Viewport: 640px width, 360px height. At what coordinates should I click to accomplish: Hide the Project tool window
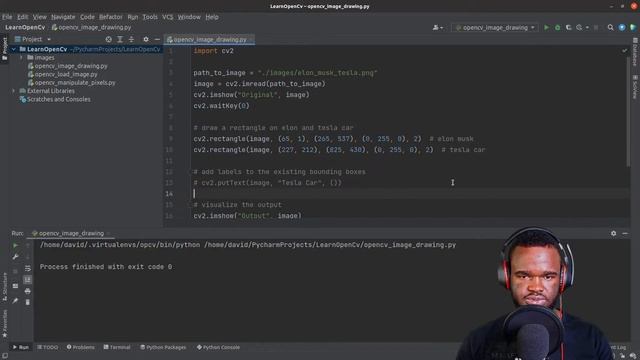pyautogui.click(x=157, y=39)
